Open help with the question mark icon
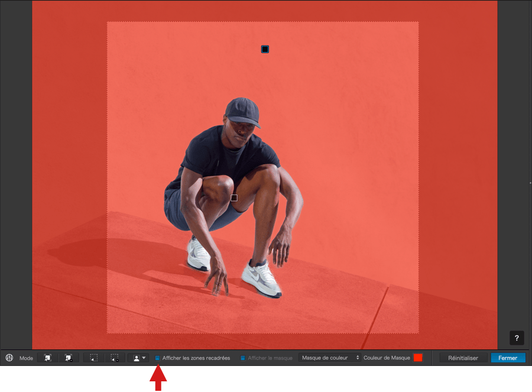 [x=517, y=338]
